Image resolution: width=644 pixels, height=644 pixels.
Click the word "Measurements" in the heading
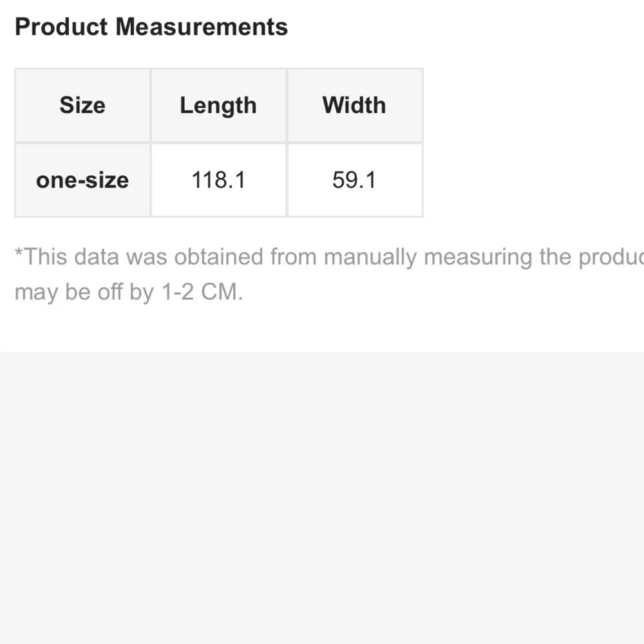[x=202, y=27]
